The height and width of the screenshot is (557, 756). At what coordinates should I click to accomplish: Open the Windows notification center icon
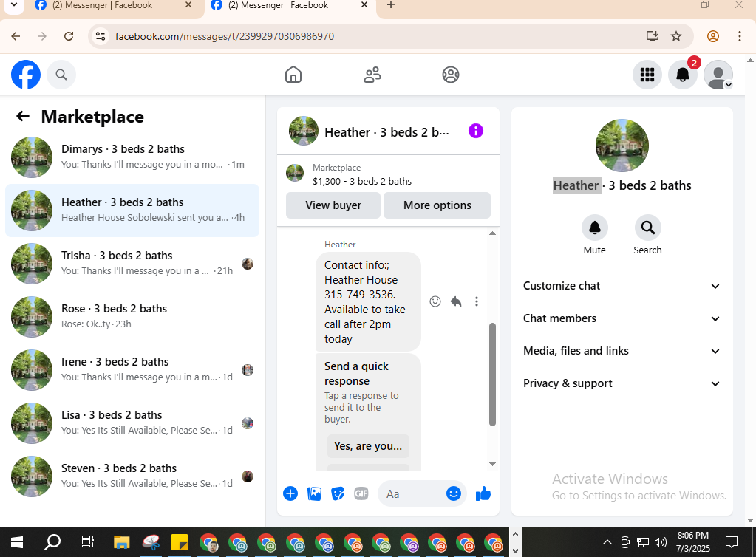click(732, 542)
